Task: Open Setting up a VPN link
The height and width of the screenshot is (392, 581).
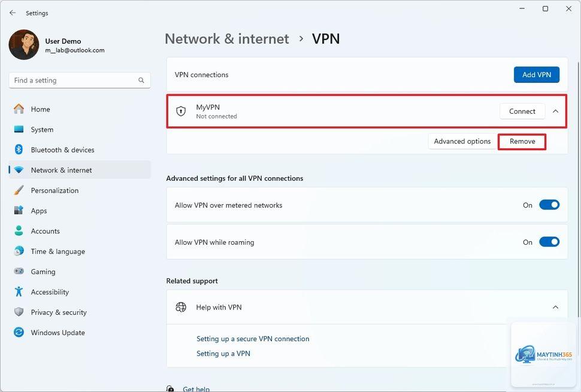Action: click(x=223, y=354)
